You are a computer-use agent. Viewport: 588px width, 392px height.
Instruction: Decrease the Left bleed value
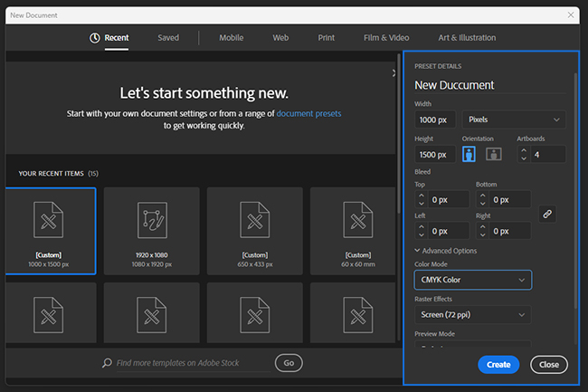[422, 234]
